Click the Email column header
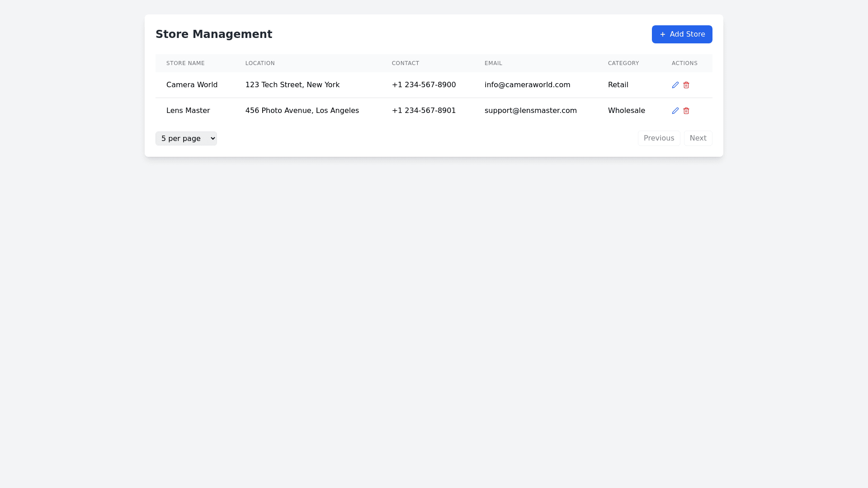Viewport: 868px width, 488px height. pos(493,63)
